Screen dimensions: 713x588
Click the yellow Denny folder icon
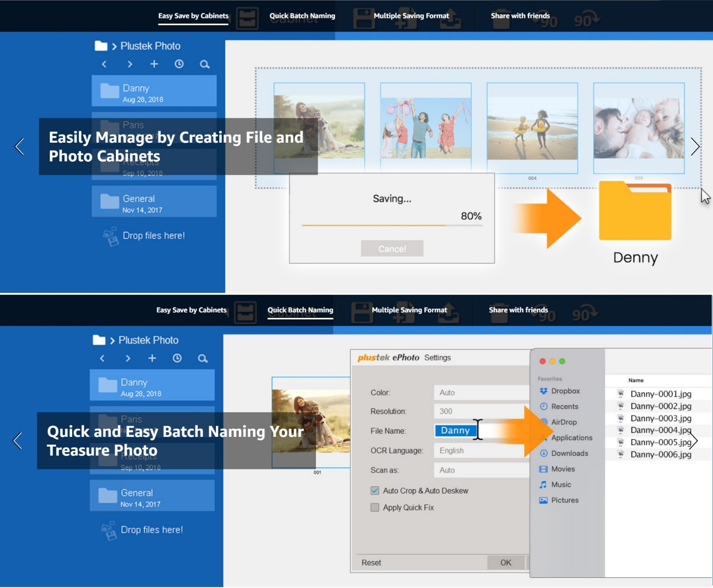(x=635, y=210)
